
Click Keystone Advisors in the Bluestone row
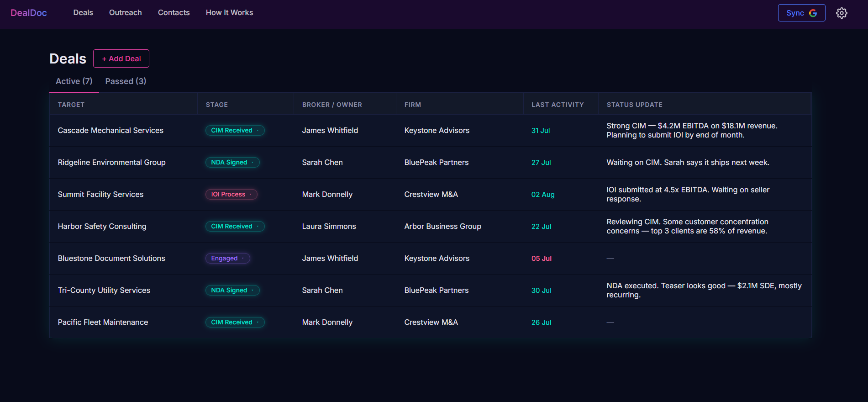(x=437, y=258)
